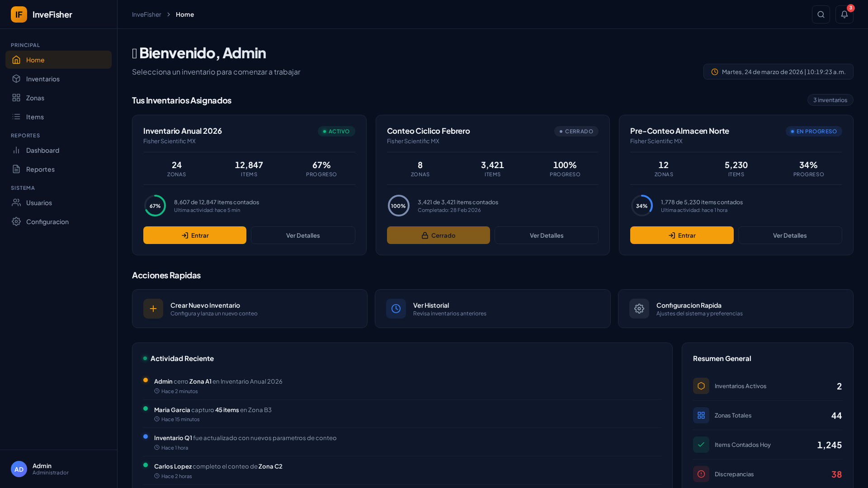
Task: Open the notifications bell icon
Action: 844,14
